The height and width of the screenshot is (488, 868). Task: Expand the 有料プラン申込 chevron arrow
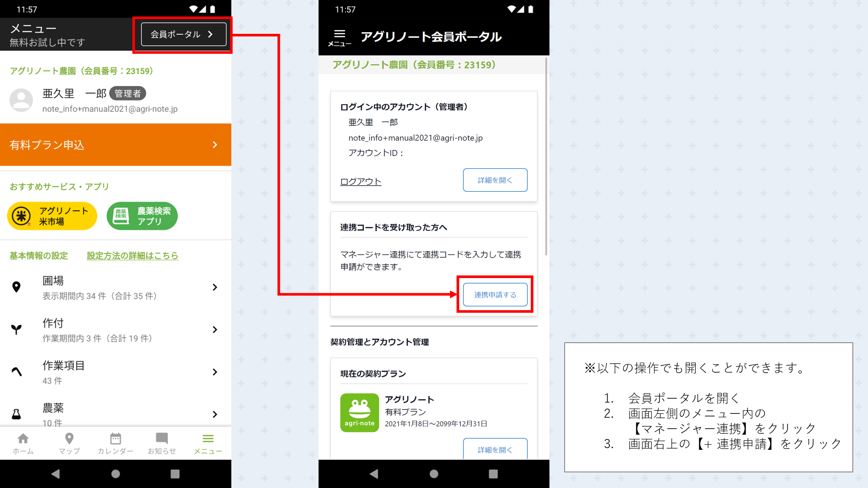click(x=215, y=145)
